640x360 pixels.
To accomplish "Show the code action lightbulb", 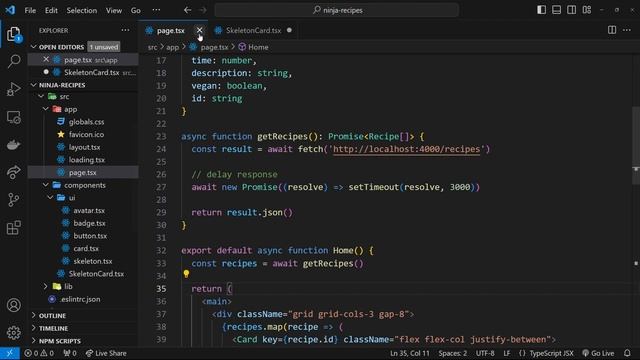I will tap(186, 274).
